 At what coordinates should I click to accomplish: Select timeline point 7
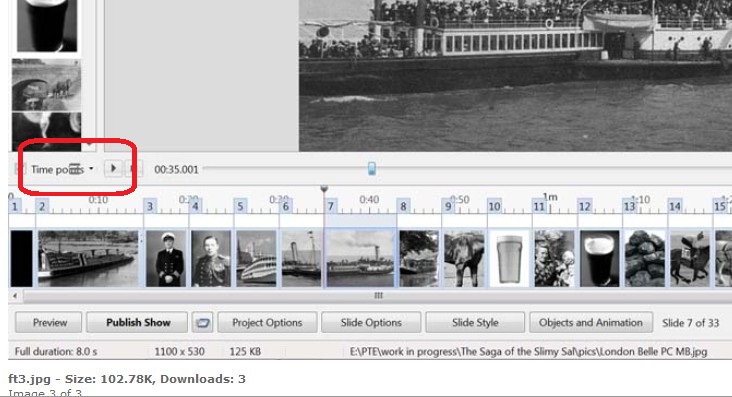tap(331, 206)
